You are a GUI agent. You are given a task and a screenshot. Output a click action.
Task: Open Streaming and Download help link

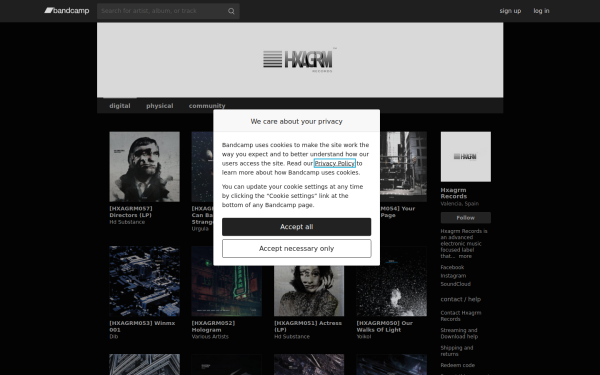(x=459, y=334)
